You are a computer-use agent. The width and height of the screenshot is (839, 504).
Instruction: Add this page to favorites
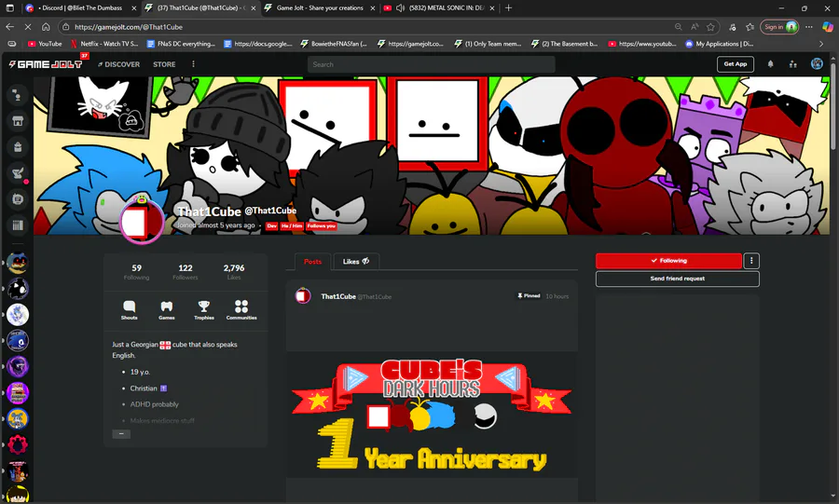point(710,27)
